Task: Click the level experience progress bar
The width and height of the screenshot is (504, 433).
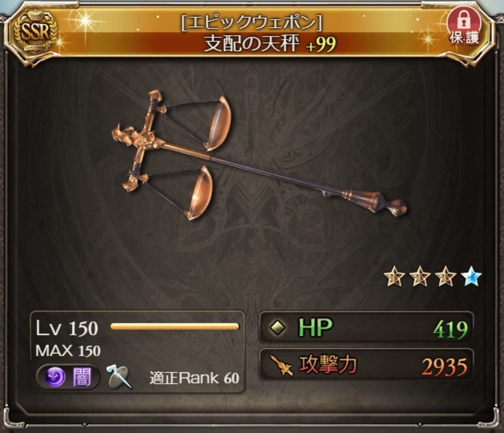Action: (x=174, y=327)
